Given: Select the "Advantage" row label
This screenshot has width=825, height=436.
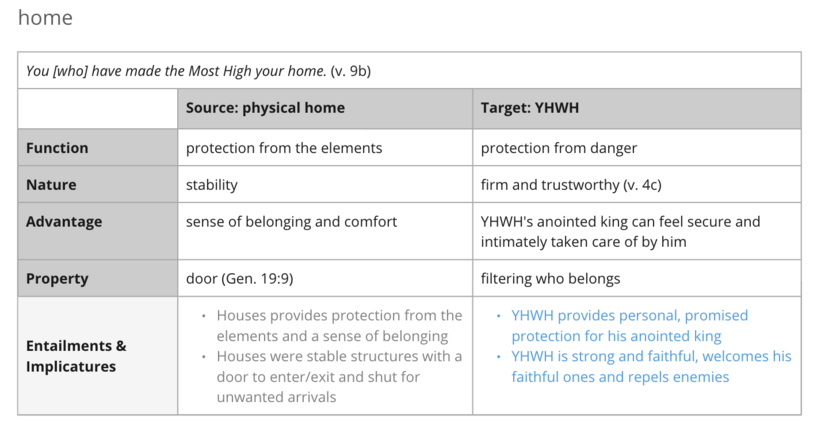Looking at the screenshot, I should (x=64, y=222).
